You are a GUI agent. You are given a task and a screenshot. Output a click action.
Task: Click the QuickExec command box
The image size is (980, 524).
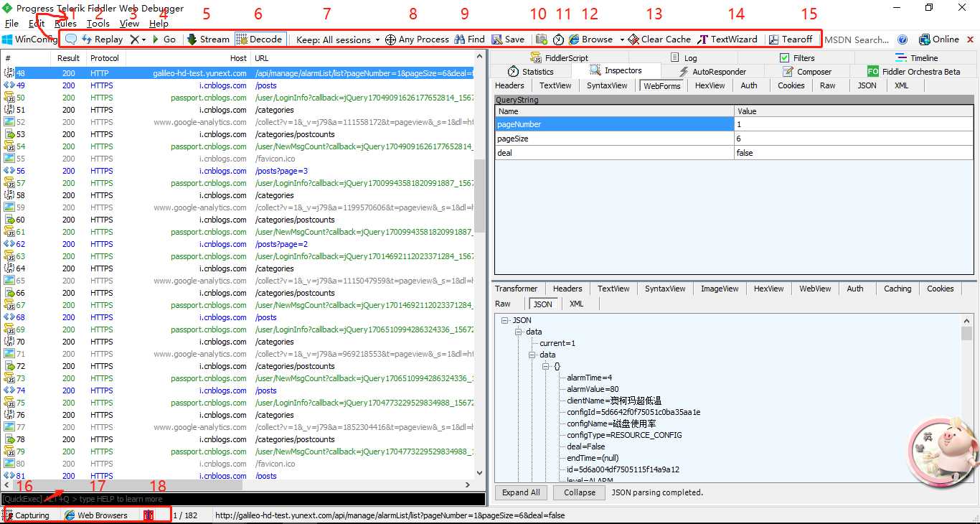[242, 499]
